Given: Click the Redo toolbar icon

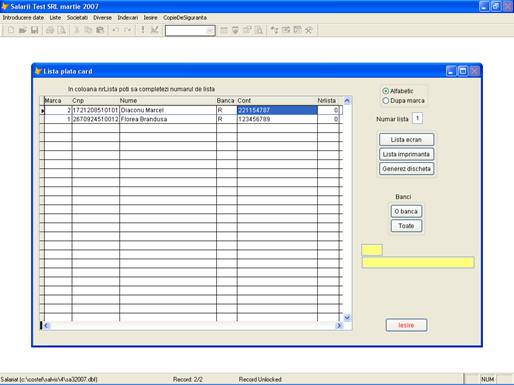Looking at the screenshot, I should tap(127, 30).
